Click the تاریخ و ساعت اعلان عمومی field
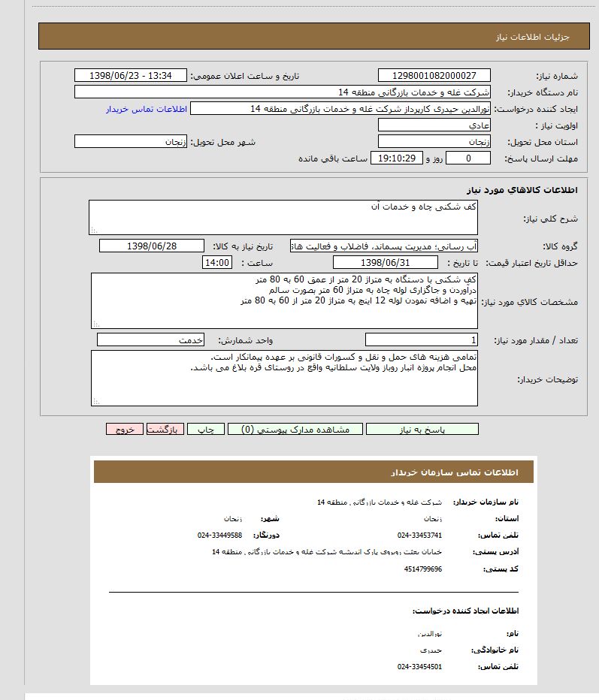Viewport: 599px width, 700px height. point(131,76)
